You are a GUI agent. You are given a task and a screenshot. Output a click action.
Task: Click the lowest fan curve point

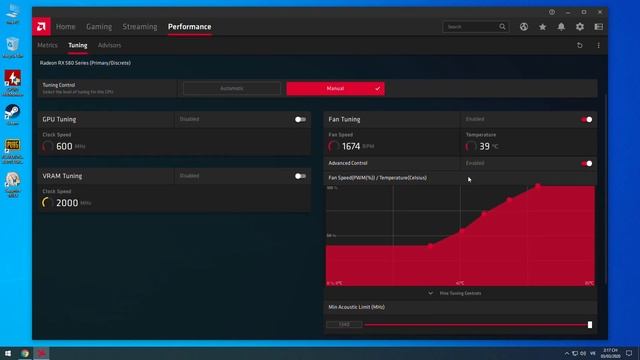pyautogui.click(x=430, y=246)
